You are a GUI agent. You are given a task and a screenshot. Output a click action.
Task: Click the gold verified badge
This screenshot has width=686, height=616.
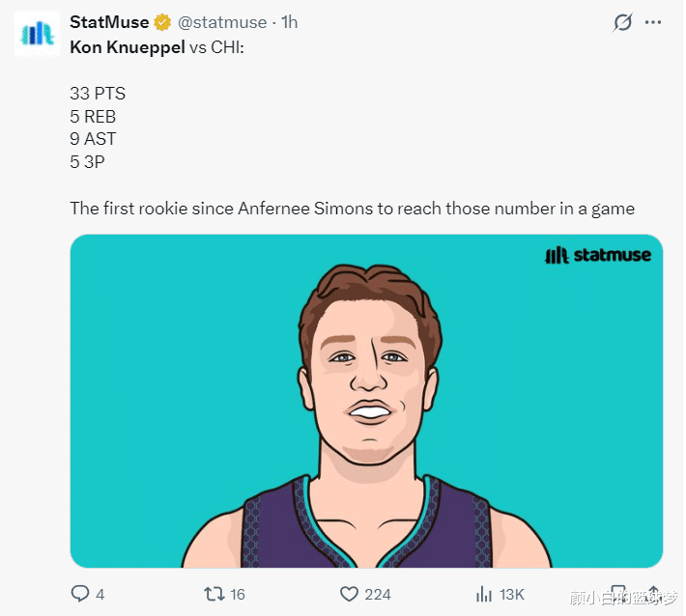pyautogui.click(x=163, y=22)
